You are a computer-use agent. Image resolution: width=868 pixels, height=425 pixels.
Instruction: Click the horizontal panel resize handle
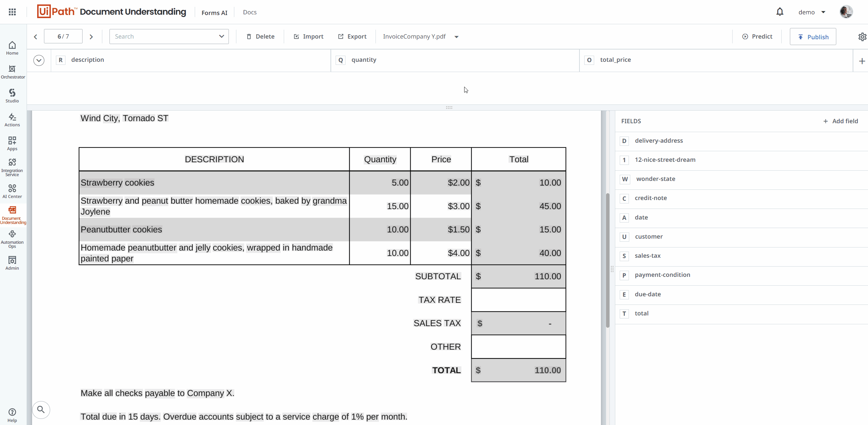449,108
